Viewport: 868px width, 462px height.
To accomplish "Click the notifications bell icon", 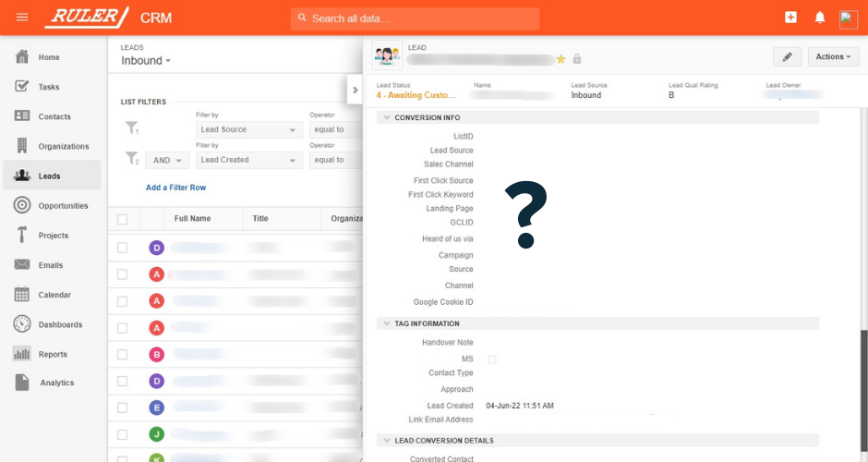I will [x=820, y=18].
